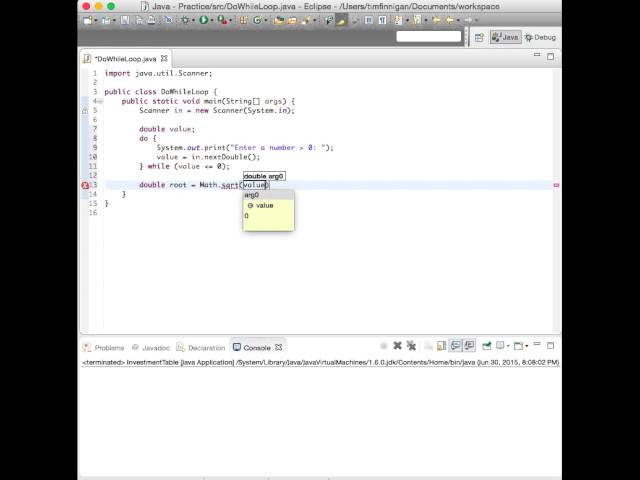Expand the New Java Class dropdown arrow

coord(266,20)
